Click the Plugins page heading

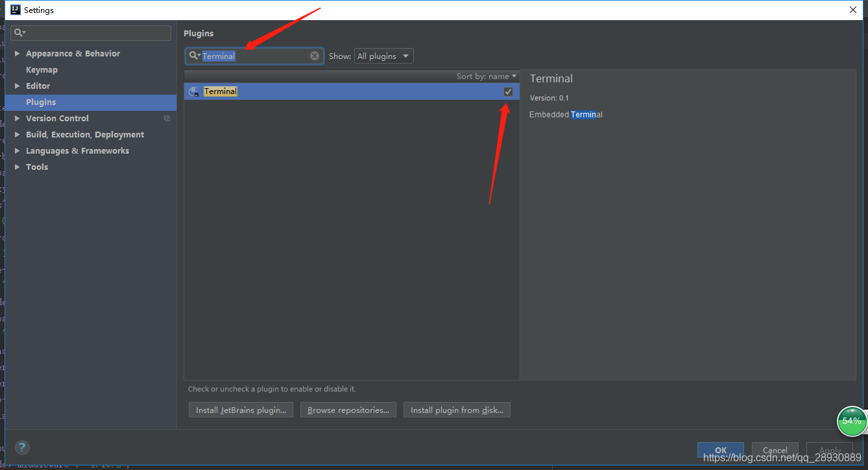tap(199, 34)
